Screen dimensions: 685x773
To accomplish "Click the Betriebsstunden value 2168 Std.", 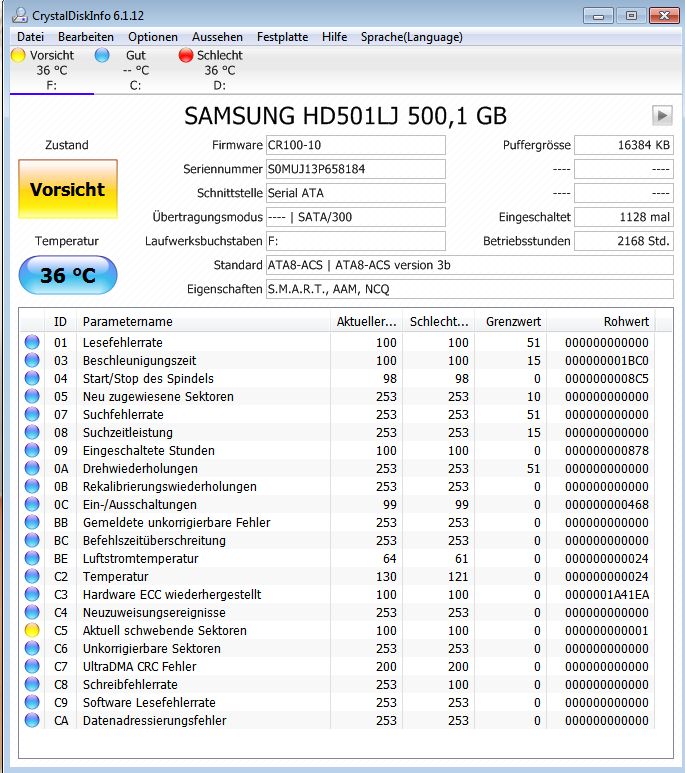I will [x=624, y=241].
